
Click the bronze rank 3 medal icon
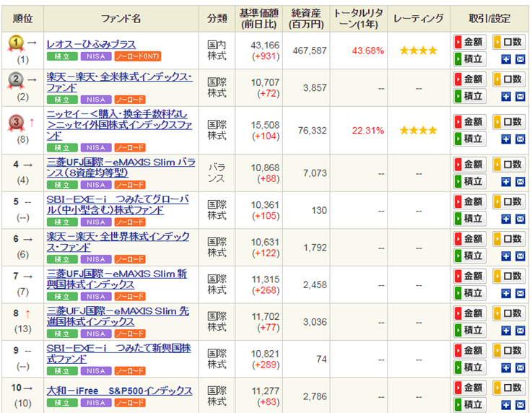point(16,123)
